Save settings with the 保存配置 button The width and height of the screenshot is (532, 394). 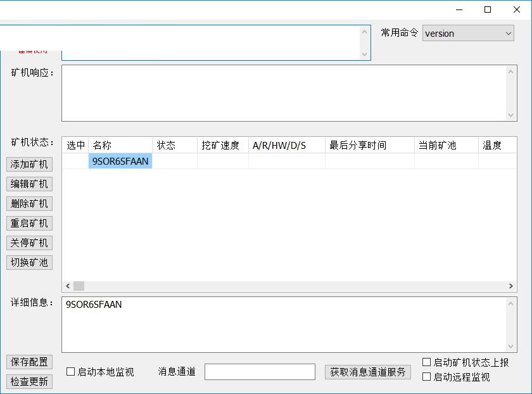point(28,362)
